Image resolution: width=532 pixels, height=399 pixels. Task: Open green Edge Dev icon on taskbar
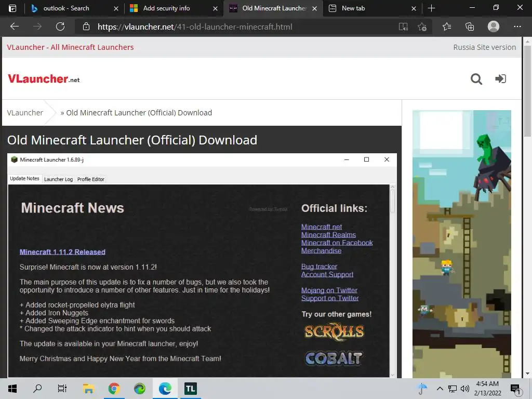point(139,389)
